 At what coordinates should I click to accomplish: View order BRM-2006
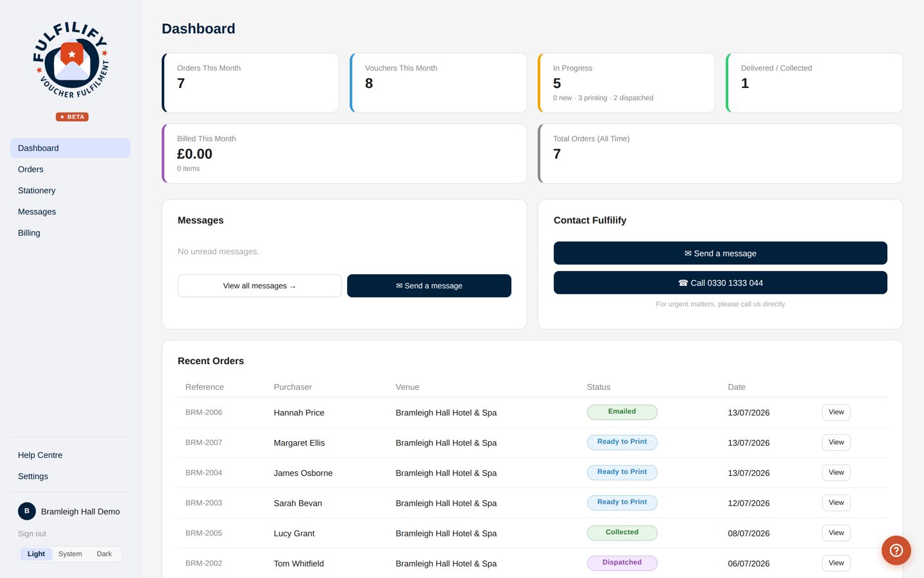[836, 412]
